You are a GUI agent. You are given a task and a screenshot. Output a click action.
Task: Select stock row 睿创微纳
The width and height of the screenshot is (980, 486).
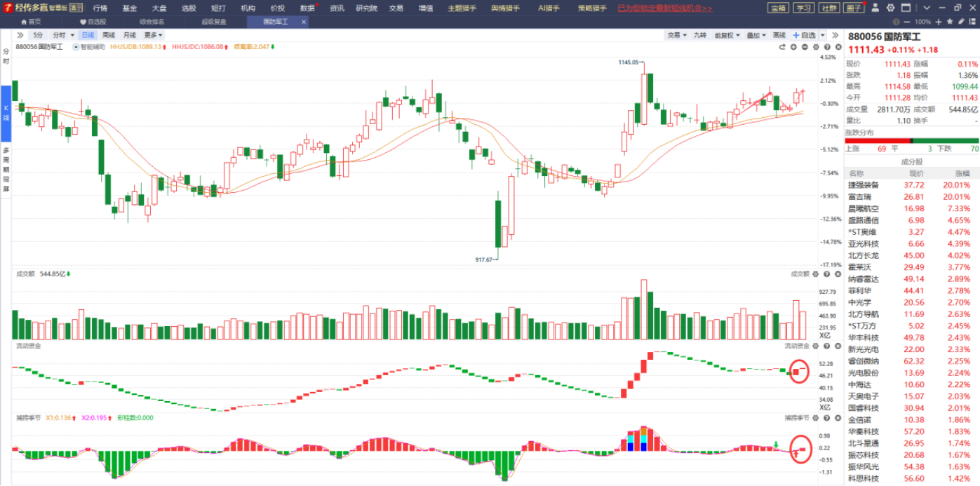[x=913, y=361]
